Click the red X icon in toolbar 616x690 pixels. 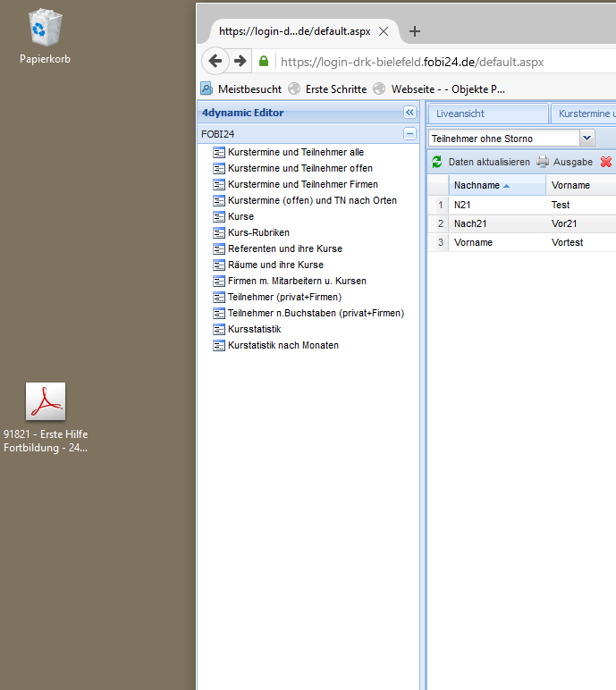pyautogui.click(x=606, y=162)
